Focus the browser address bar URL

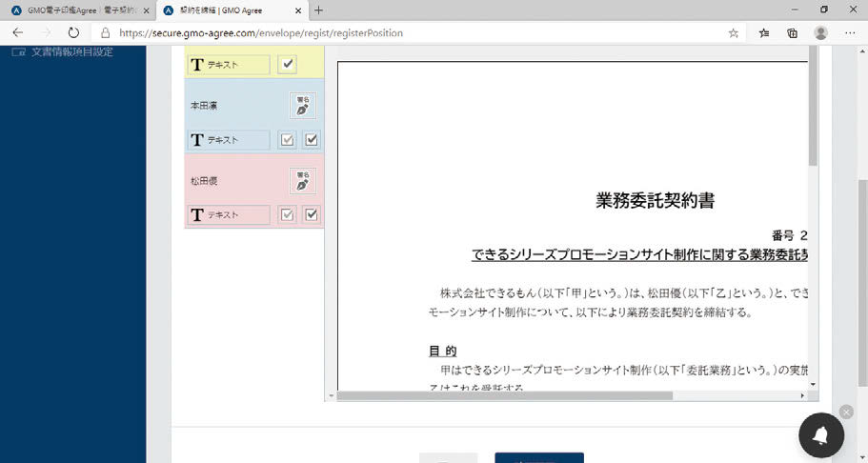coord(261,33)
